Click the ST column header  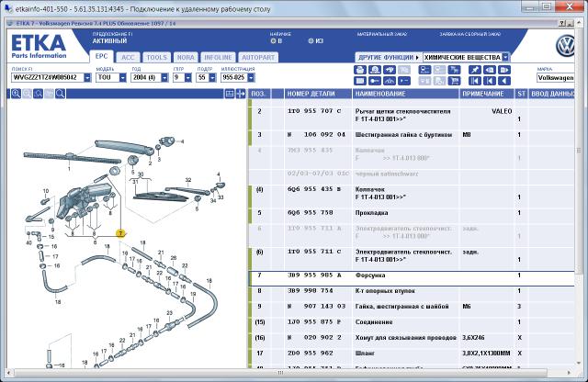[521, 94]
